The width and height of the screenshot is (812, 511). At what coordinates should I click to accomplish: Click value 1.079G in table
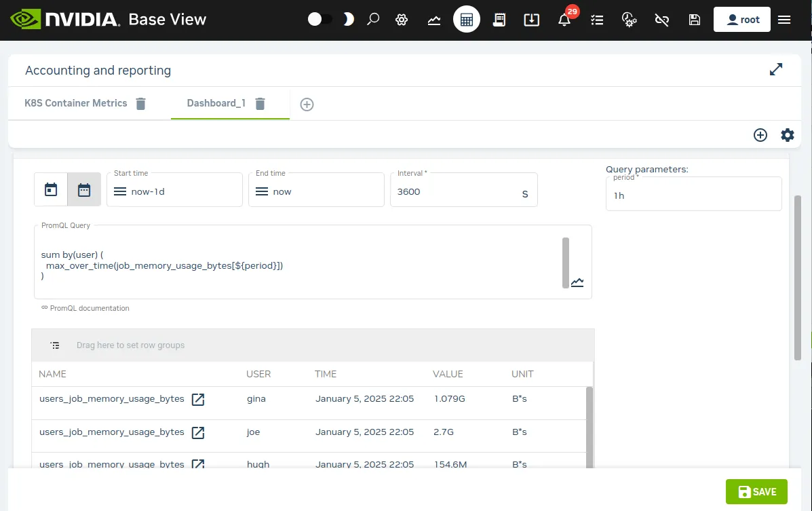tap(450, 398)
